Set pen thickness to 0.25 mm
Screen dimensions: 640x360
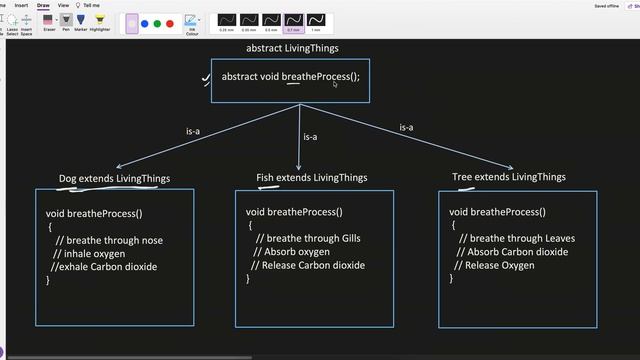pos(227,23)
